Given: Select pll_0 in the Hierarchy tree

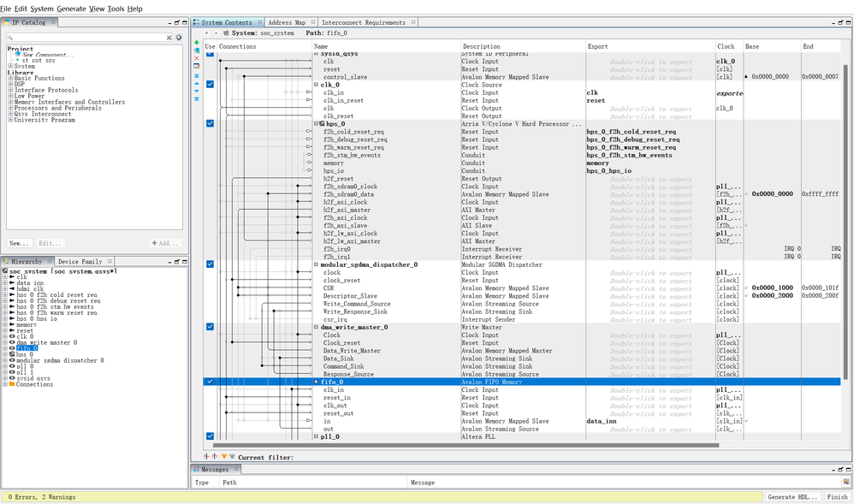Looking at the screenshot, I should pyautogui.click(x=25, y=366).
